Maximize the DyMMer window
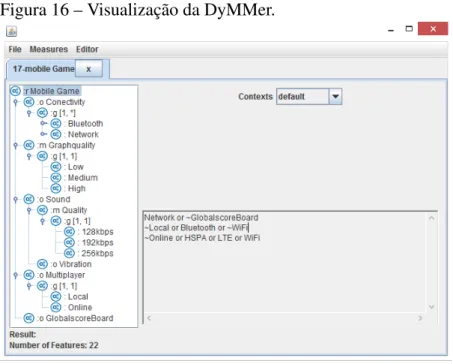 point(409,29)
